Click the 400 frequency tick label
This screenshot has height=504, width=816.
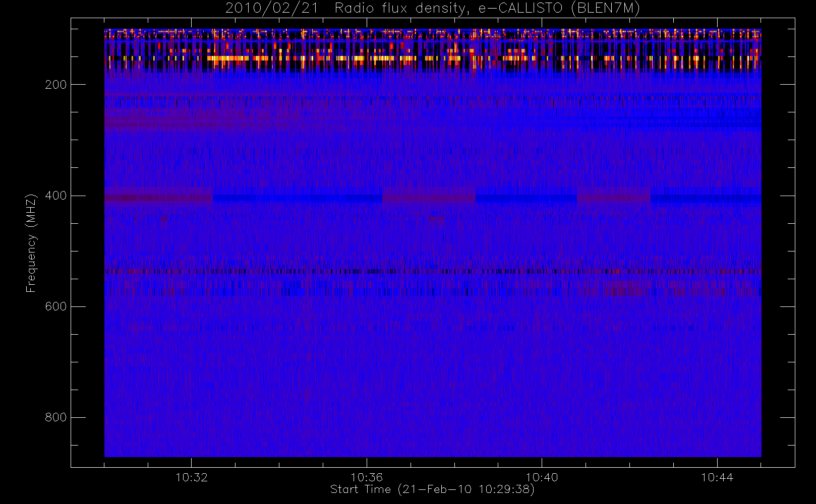click(55, 196)
